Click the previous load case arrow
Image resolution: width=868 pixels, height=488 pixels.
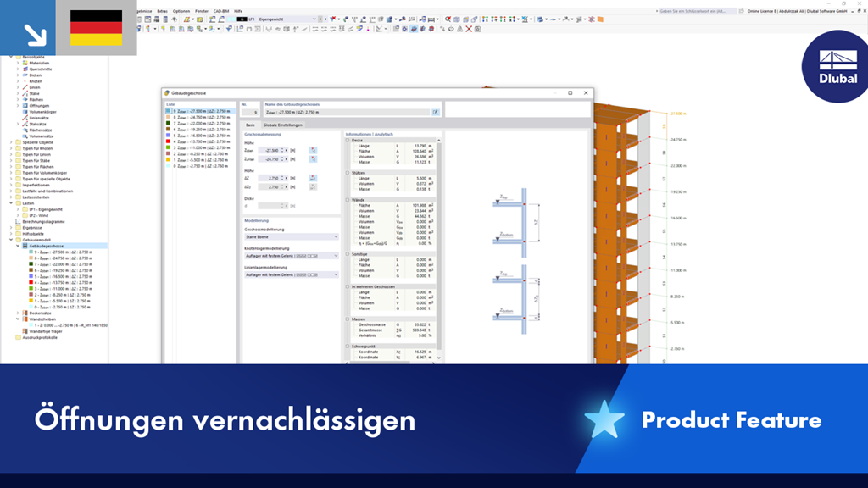[320, 19]
